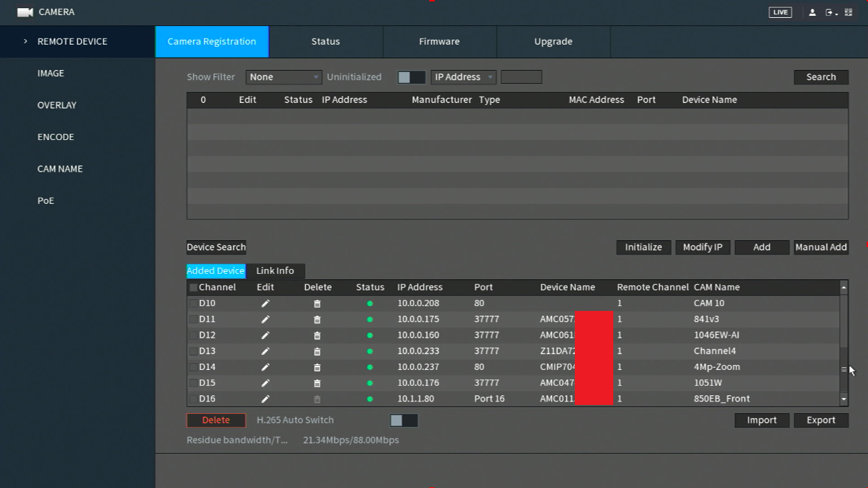Click the Import button
Viewport: 868px width, 488px height.
coord(762,421)
